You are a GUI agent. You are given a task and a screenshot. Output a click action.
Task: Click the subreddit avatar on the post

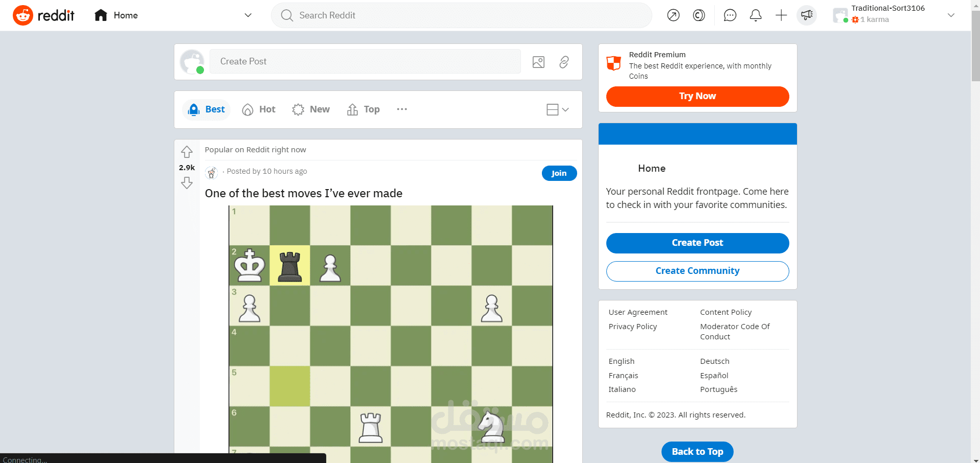pos(211,173)
